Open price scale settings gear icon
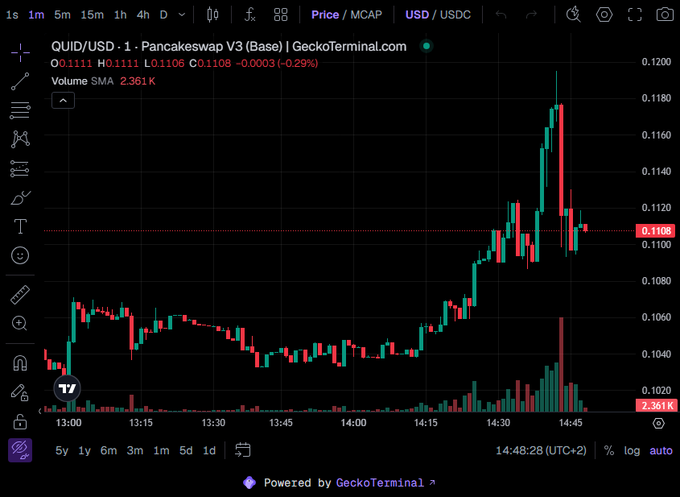 click(658, 423)
